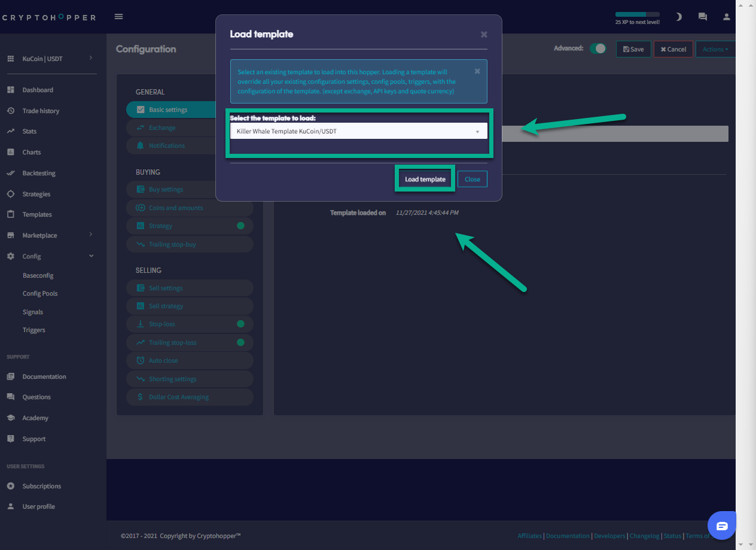Click the XP level progress bar

[x=637, y=14]
